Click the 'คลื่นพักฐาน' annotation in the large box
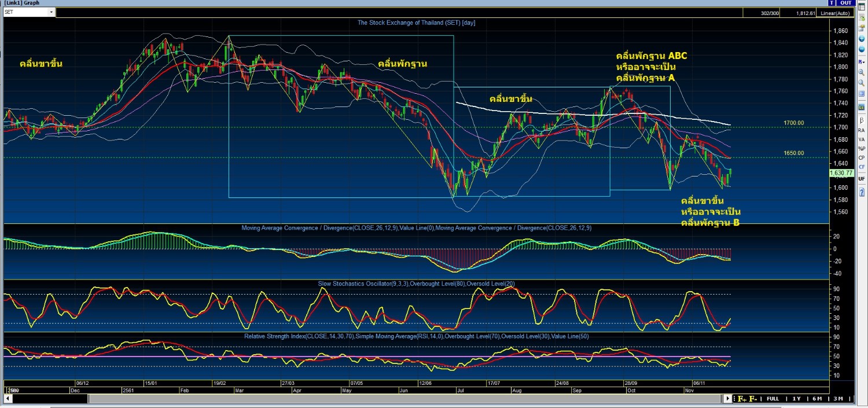The image size is (868, 408). (403, 64)
